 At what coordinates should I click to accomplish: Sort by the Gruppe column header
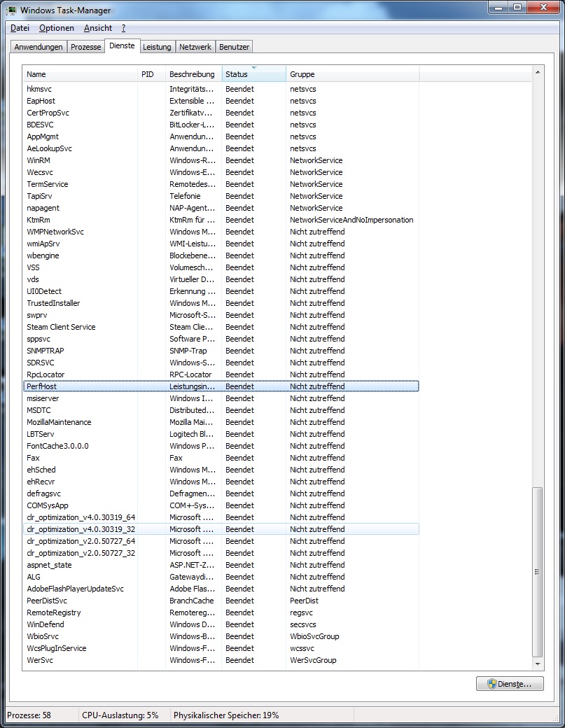point(353,74)
